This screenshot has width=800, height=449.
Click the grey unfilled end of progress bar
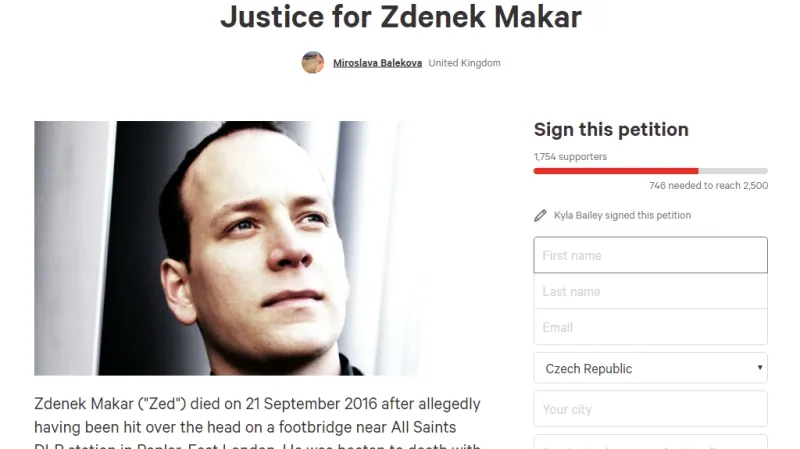(733, 171)
